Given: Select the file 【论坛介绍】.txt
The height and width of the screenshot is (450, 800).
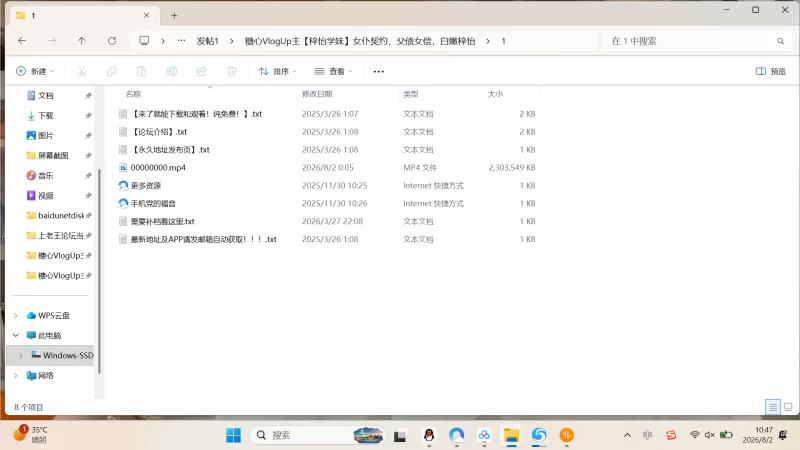Looking at the screenshot, I should [159, 132].
